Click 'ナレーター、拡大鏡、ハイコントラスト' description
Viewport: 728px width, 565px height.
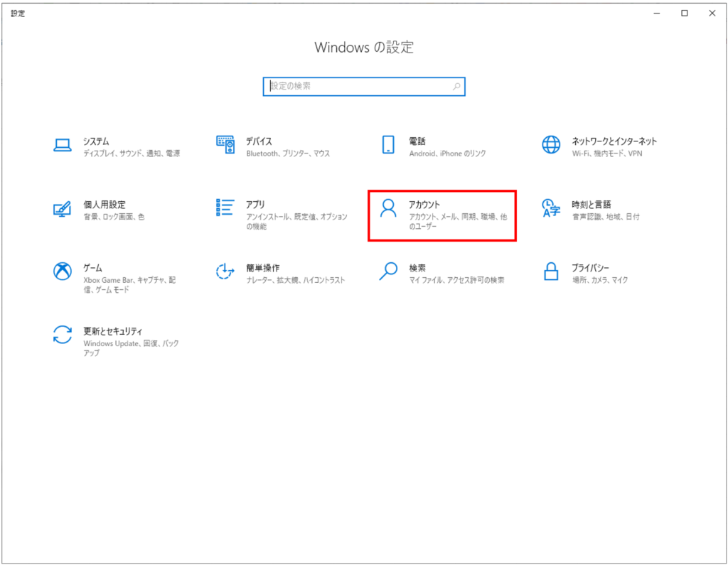pos(296,280)
